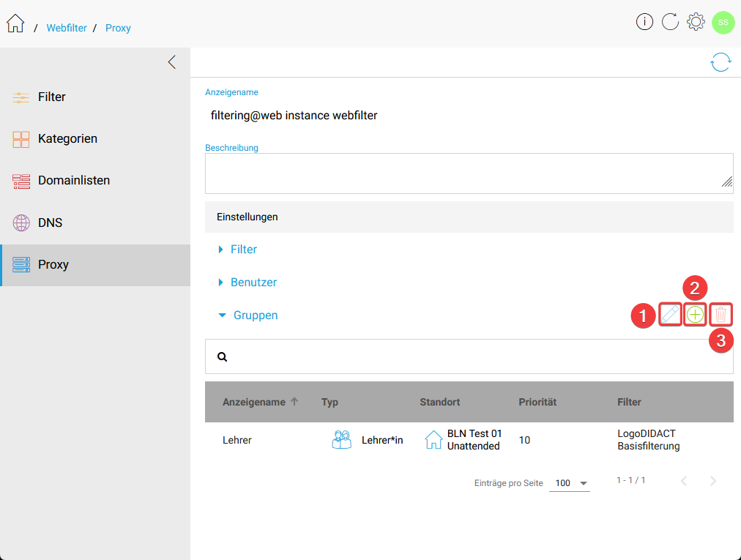Screen dimensions: 741x560
Task: Click the priority value 10
Action: click(x=524, y=440)
